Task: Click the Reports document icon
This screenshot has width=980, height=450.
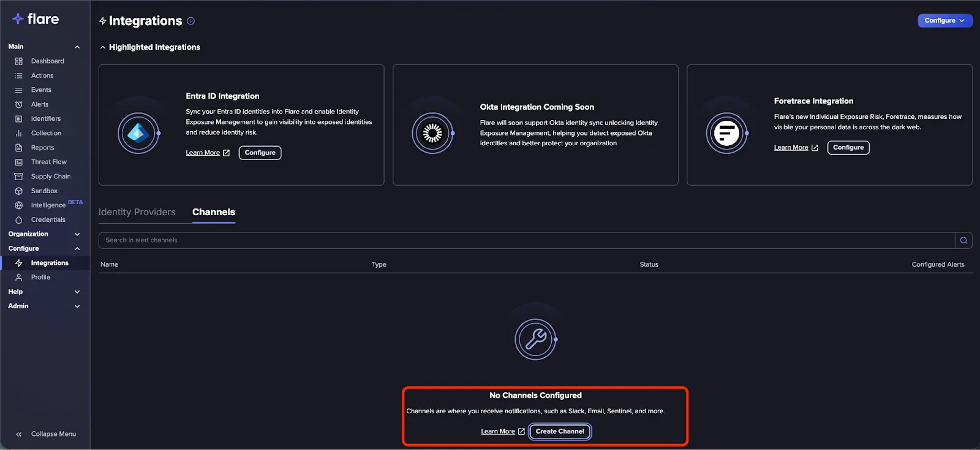Action: coord(19,148)
